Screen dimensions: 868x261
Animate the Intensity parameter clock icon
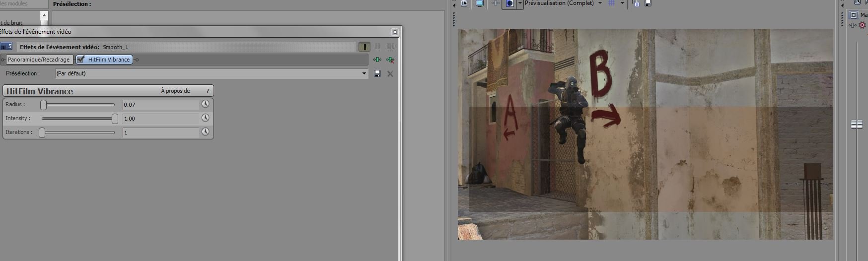pos(205,118)
